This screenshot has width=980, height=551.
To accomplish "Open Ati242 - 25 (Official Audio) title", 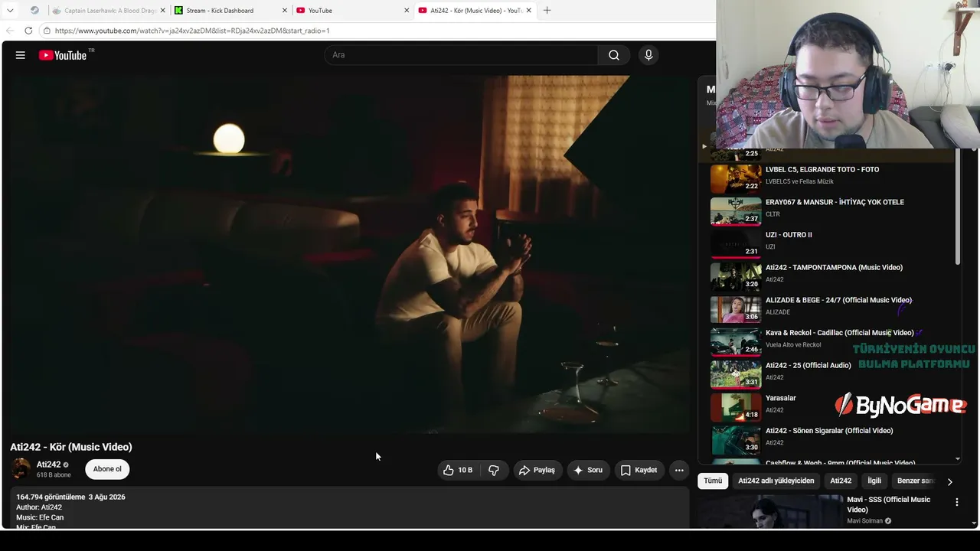I will pyautogui.click(x=808, y=365).
